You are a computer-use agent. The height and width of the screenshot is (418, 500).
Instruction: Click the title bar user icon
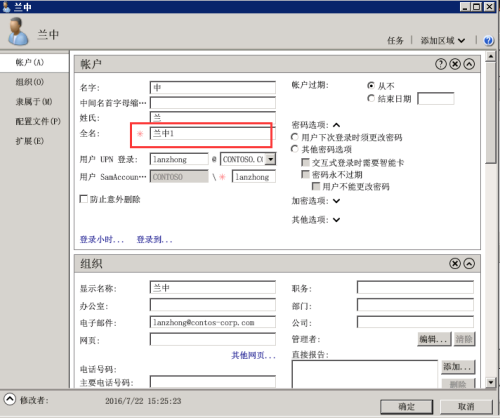coord(6,7)
